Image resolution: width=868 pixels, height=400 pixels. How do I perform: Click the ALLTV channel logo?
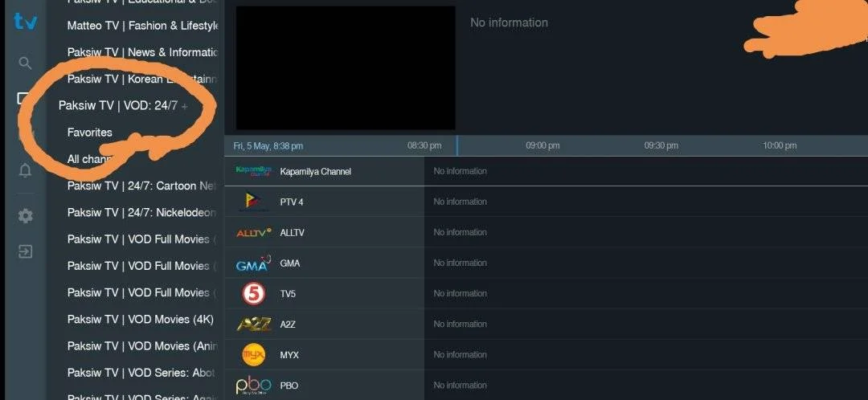pyautogui.click(x=253, y=232)
